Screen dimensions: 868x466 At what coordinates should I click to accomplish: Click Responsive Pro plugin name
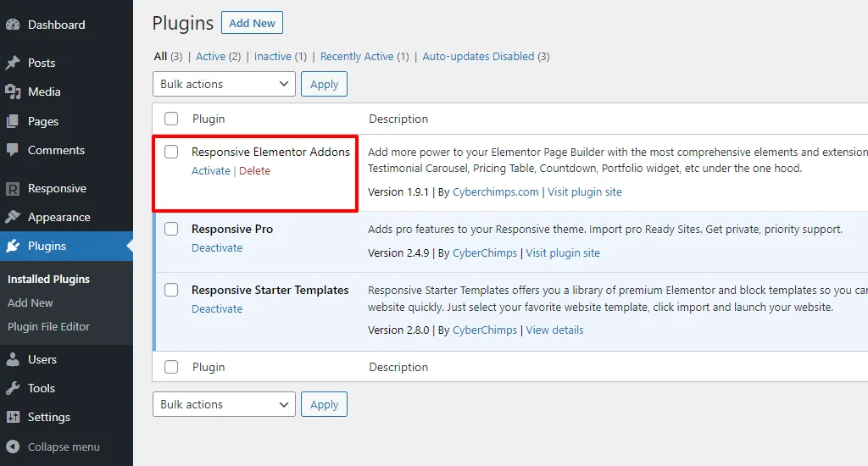pos(232,229)
